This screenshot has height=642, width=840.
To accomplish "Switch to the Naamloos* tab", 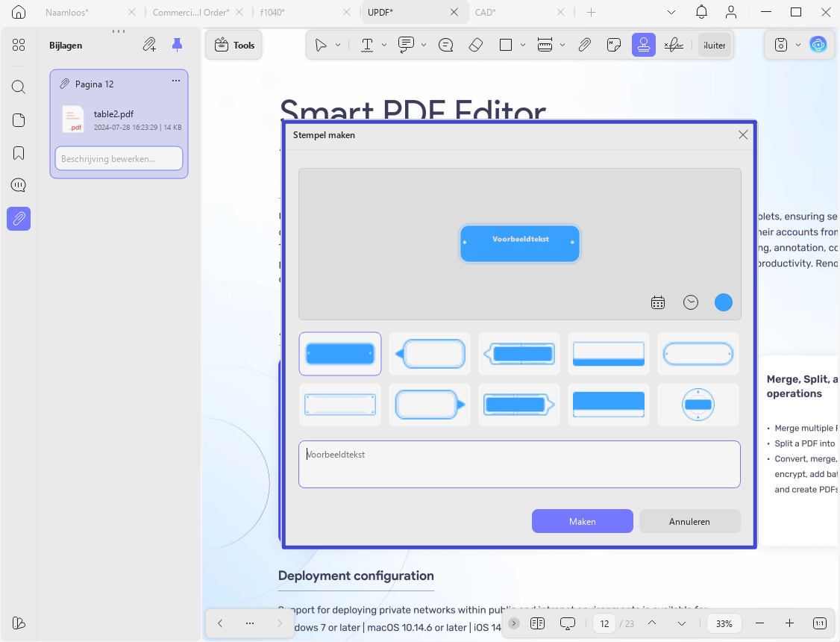I will pos(67,13).
